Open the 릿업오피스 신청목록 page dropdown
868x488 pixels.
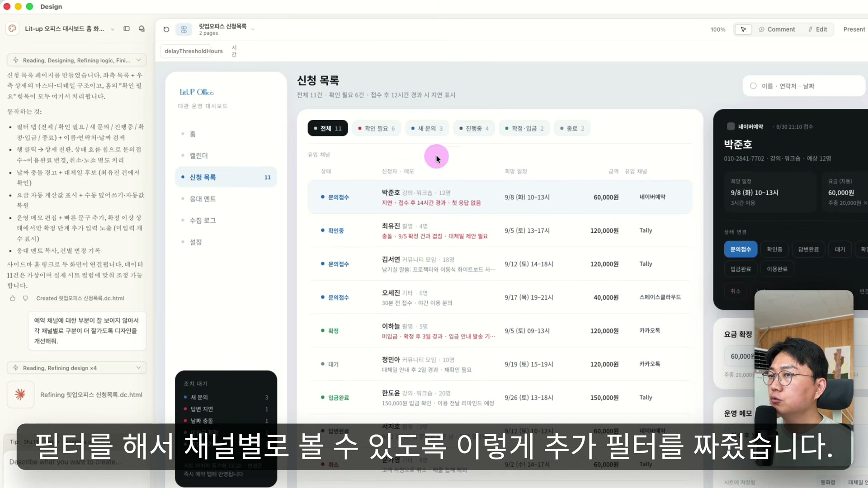[253, 29]
